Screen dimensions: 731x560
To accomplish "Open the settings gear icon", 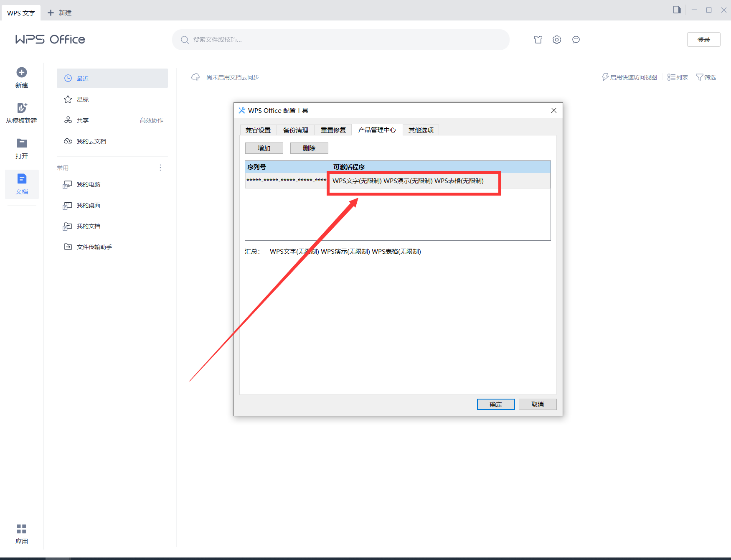I will (557, 40).
